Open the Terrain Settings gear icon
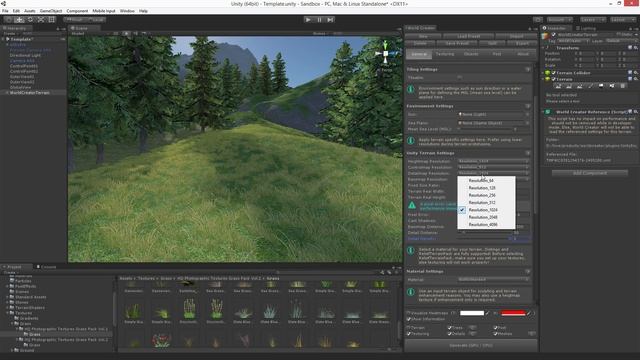The image size is (640, 360). [622, 86]
